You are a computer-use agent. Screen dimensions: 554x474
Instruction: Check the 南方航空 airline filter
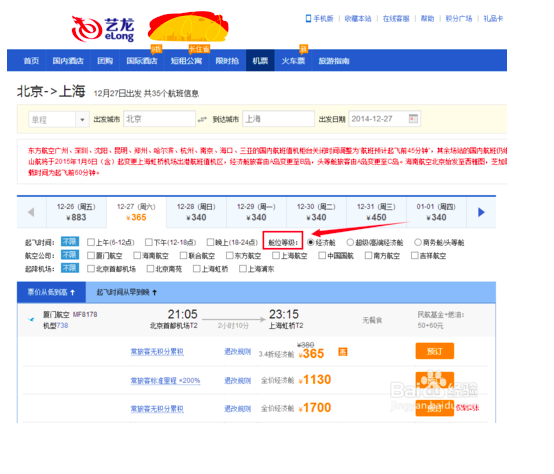(x=369, y=255)
